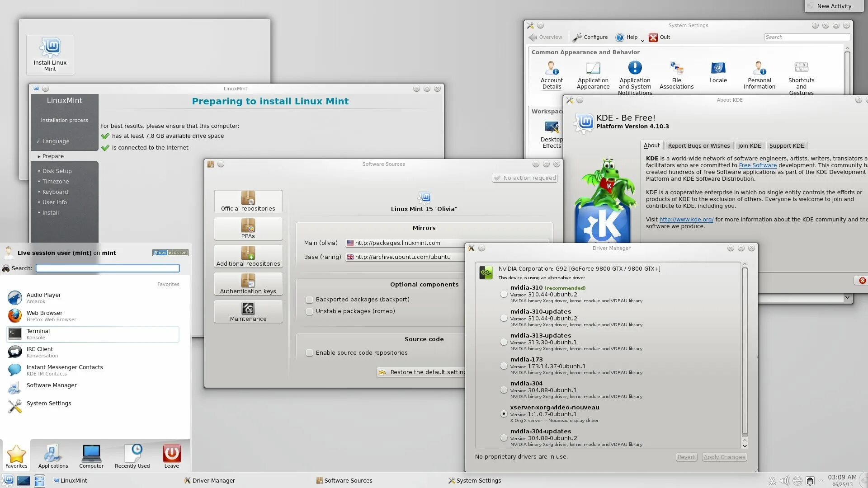This screenshot has width=868, height=488.
Task: Open Application Appearance settings
Action: click(593, 75)
